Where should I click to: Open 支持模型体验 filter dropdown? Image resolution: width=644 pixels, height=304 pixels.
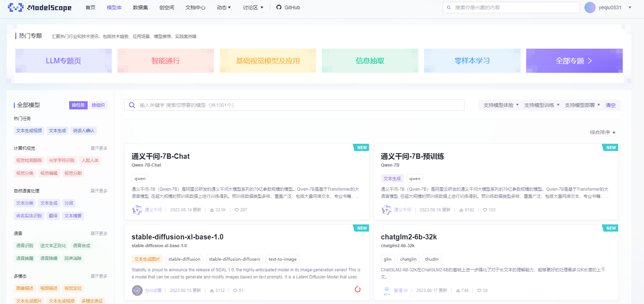[501, 105]
